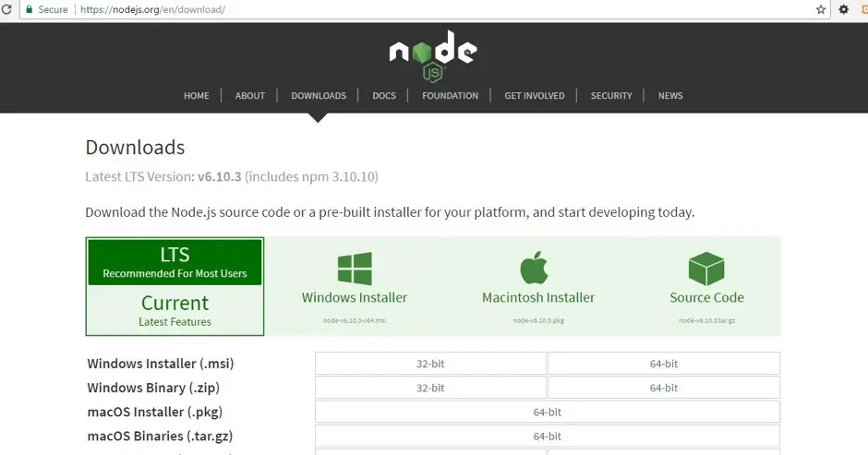Click node-v6.10.3.tar.gz file name
Viewport: 868px width, 455px height.
click(707, 320)
